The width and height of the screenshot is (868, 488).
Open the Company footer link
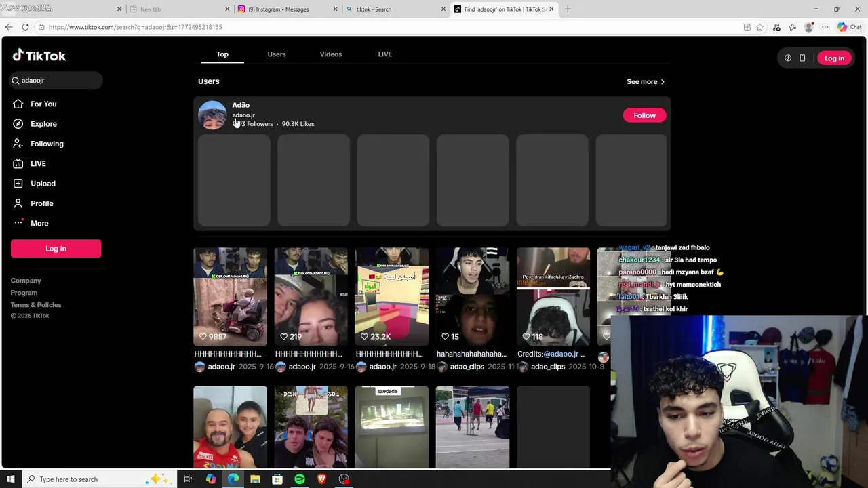(26, 281)
